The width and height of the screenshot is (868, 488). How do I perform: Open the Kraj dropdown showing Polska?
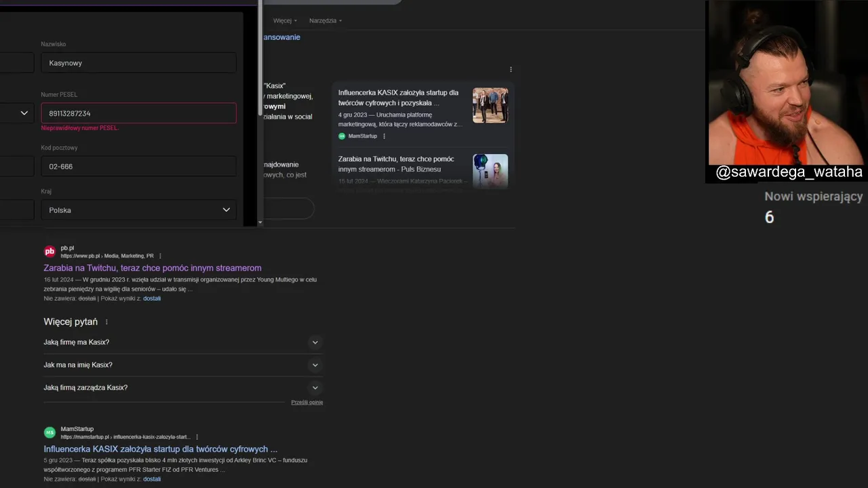coord(138,210)
